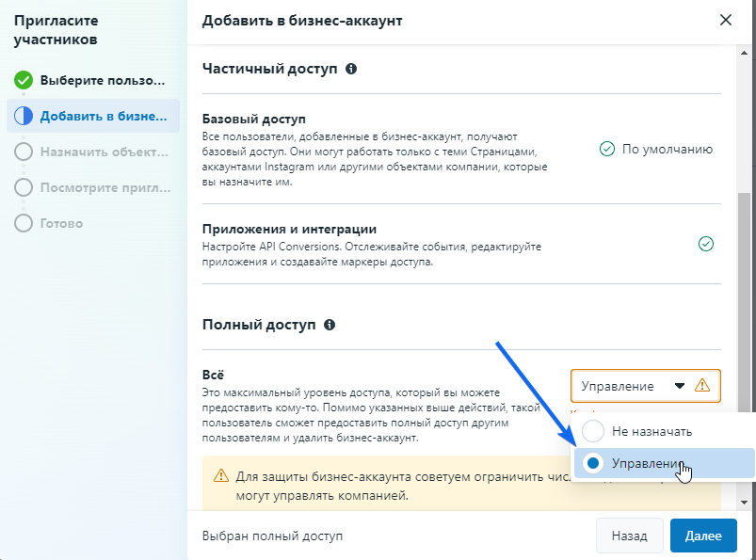Click the dropdown caret arrow in Управление field
The image size is (756, 560).
pos(679,386)
